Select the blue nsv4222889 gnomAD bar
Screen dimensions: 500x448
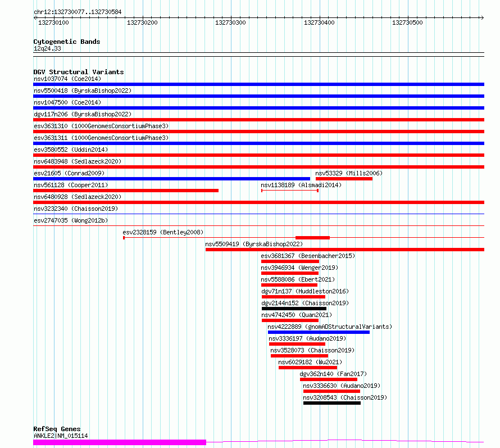coord(319,332)
